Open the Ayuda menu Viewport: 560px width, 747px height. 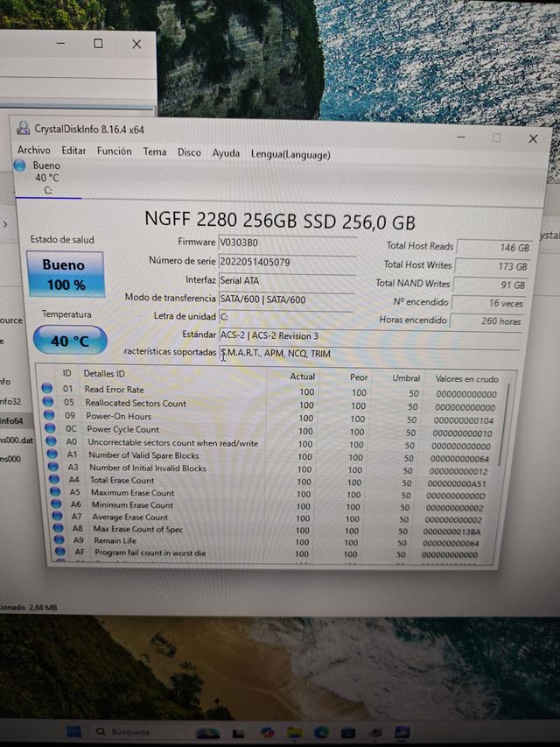(x=226, y=153)
